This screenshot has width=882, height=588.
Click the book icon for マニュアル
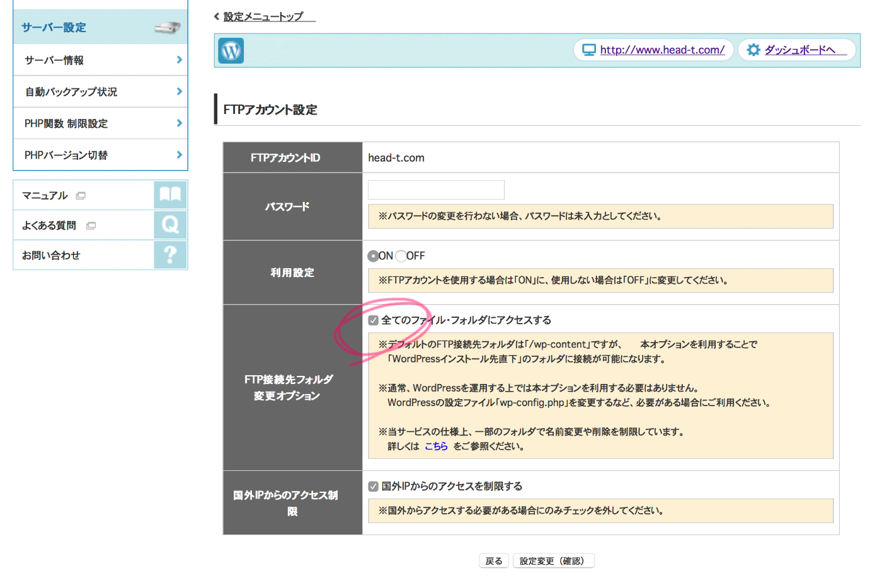pyautogui.click(x=170, y=195)
